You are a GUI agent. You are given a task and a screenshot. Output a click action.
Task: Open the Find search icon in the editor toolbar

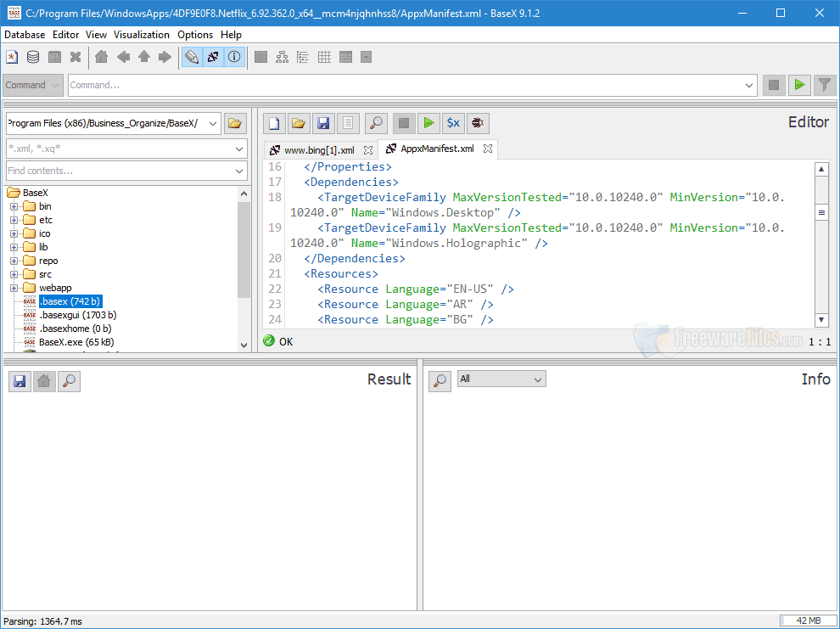376,123
